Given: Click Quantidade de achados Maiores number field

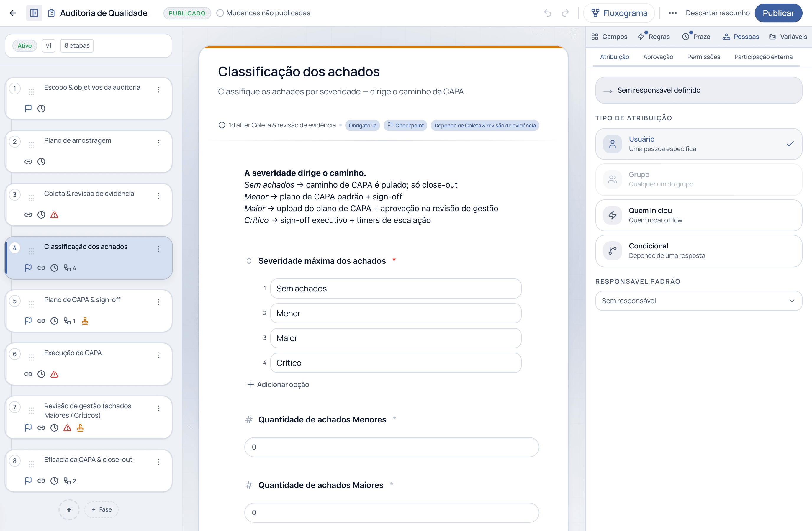Looking at the screenshot, I should tap(392, 513).
